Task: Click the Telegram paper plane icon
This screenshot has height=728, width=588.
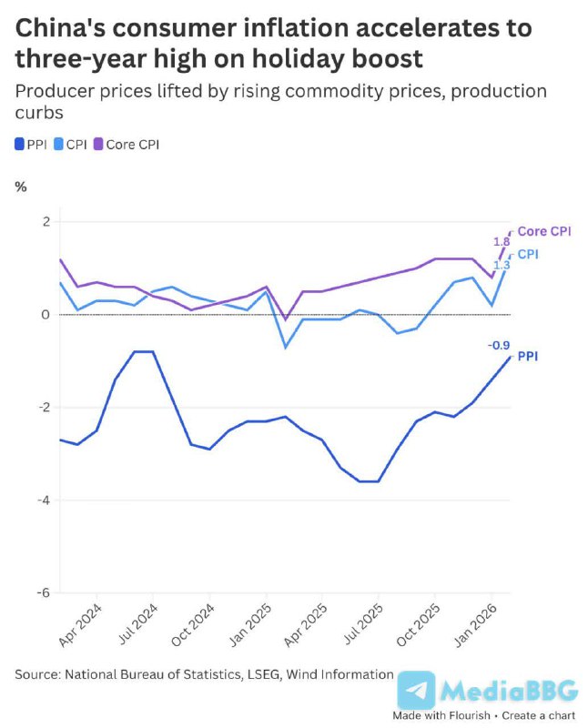Action: (x=416, y=690)
